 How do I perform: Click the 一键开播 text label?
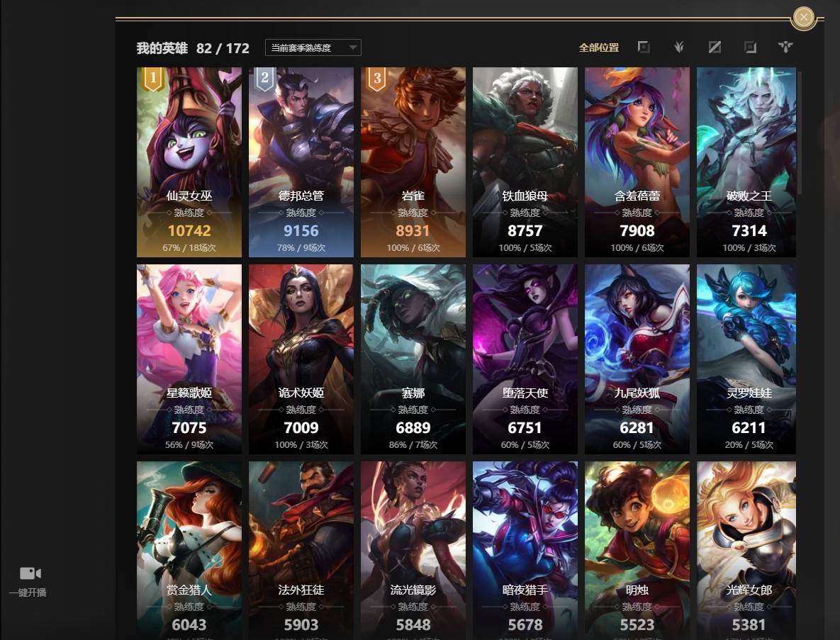pyautogui.click(x=28, y=593)
